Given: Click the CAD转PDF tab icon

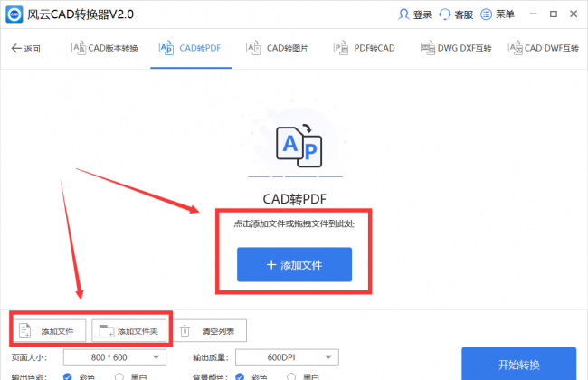Looking at the screenshot, I should pos(166,48).
